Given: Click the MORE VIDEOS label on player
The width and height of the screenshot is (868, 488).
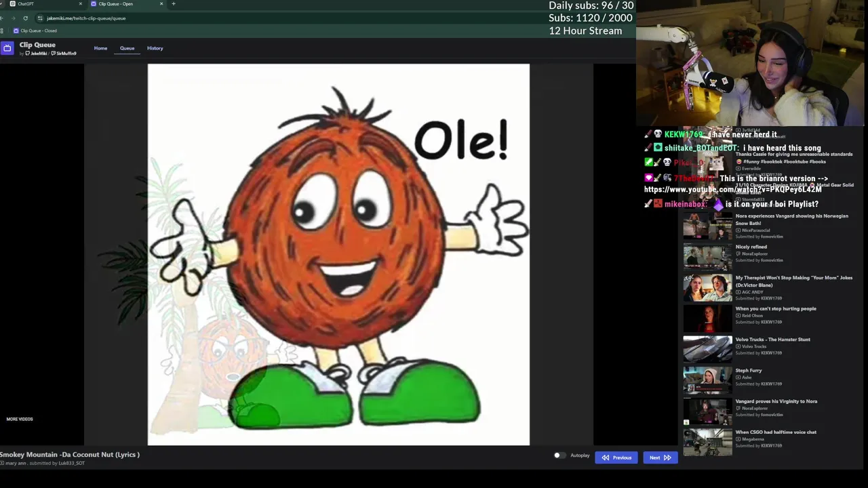Looking at the screenshot, I should click(20, 419).
